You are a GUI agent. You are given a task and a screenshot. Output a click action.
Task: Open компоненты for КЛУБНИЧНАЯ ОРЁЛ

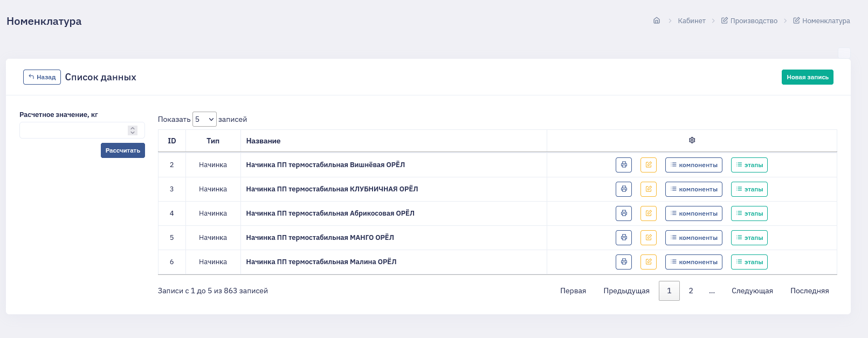[694, 189]
